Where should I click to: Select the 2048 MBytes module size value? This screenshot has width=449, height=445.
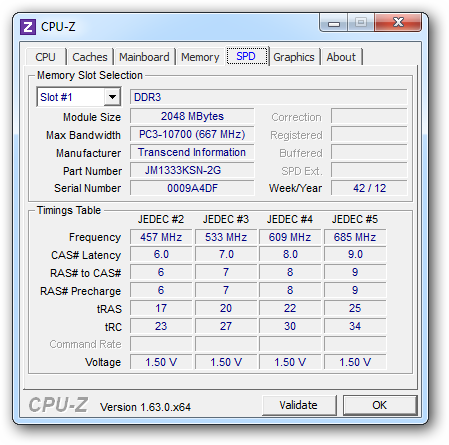[192, 116]
